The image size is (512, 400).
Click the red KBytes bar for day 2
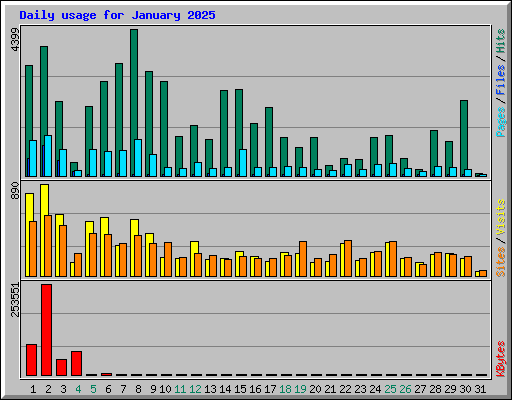click(x=47, y=330)
